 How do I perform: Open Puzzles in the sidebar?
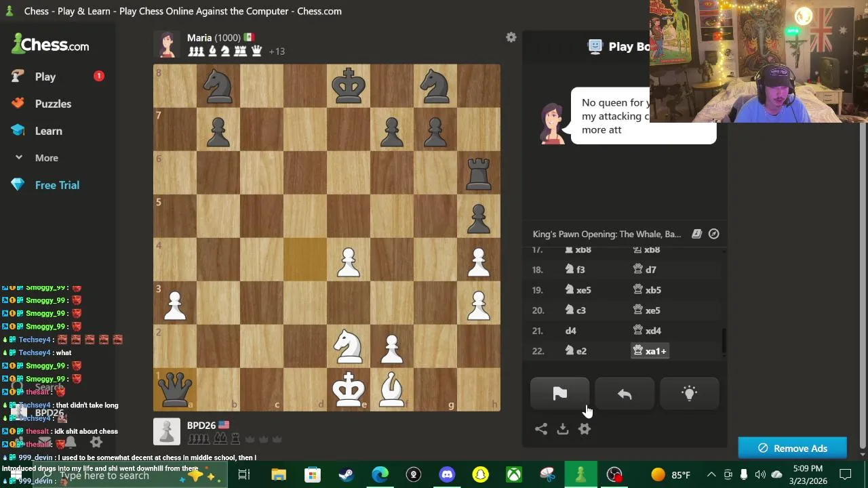point(53,104)
